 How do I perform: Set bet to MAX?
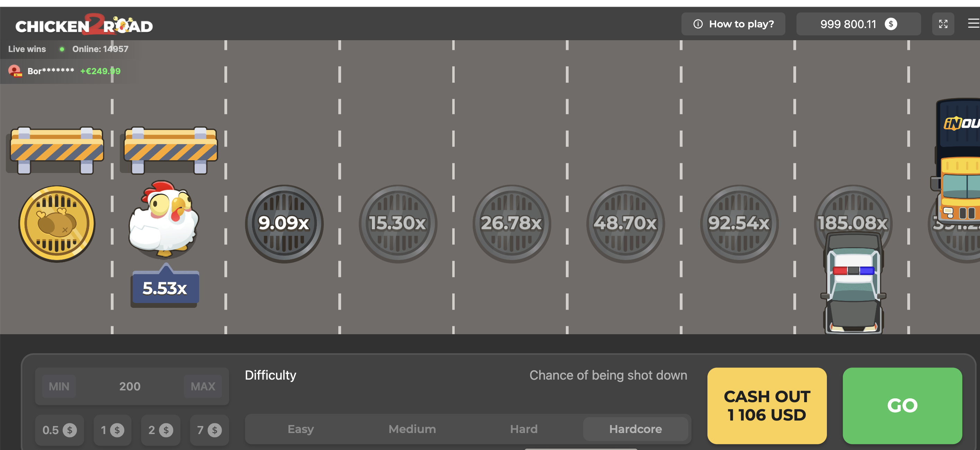point(203,387)
